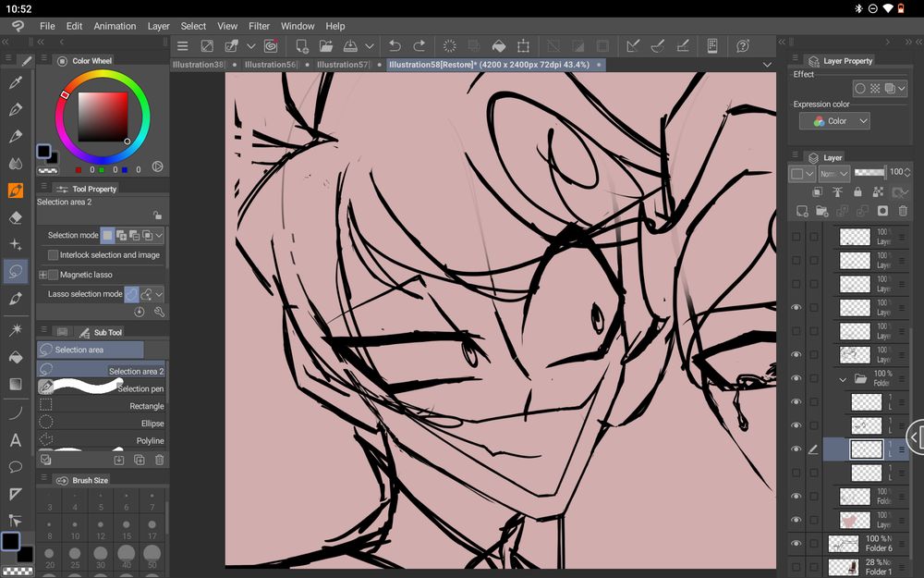Click the Delete layer trash icon
The width and height of the screenshot is (924, 578).
tap(903, 211)
